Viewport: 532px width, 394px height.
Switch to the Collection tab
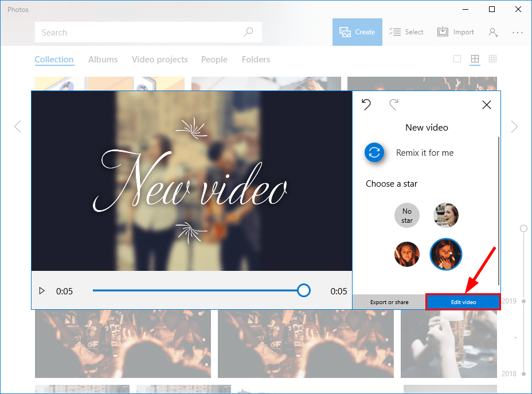tap(54, 60)
